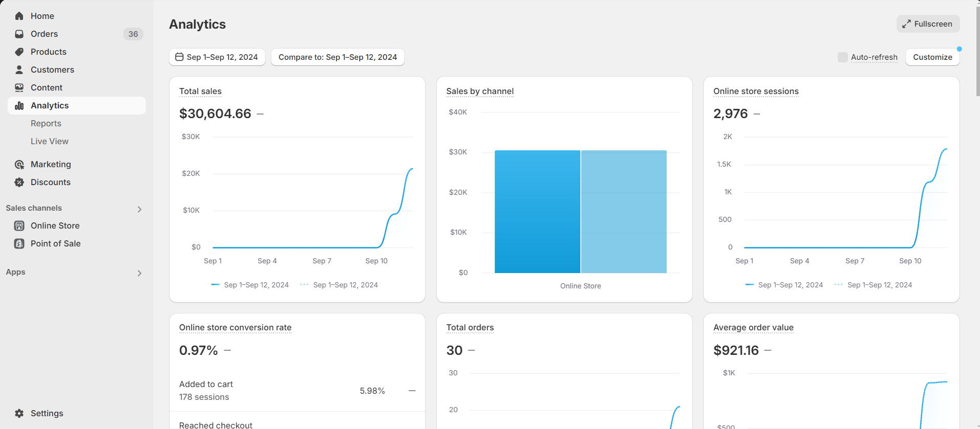Enable the Auto-refresh checkbox

[x=842, y=57]
